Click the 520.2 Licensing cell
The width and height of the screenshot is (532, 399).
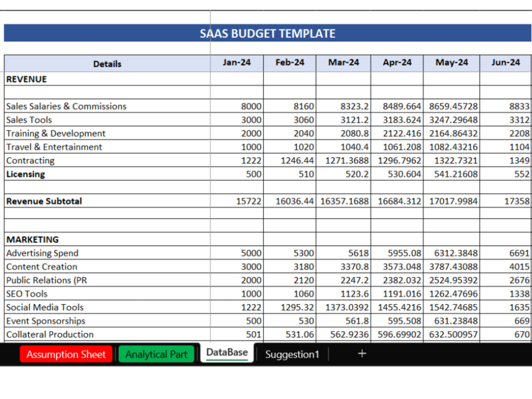click(343, 174)
